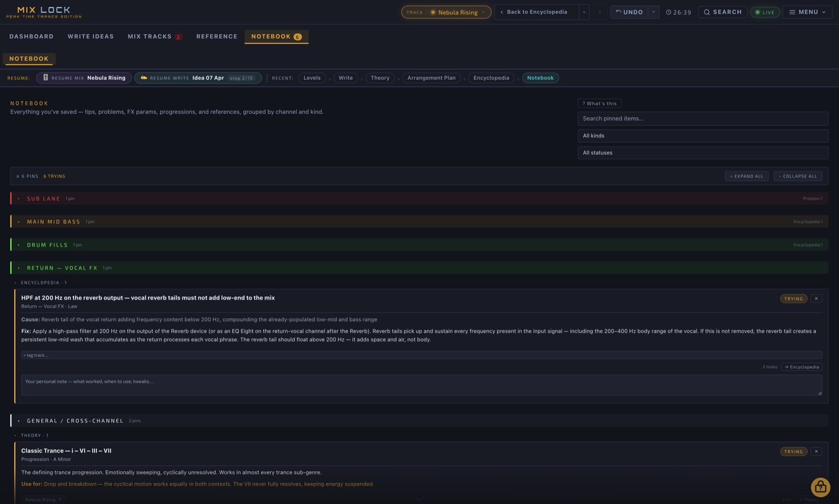
Task: Resume Write Idea 07 Apr
Action: [x=198, y=78]
